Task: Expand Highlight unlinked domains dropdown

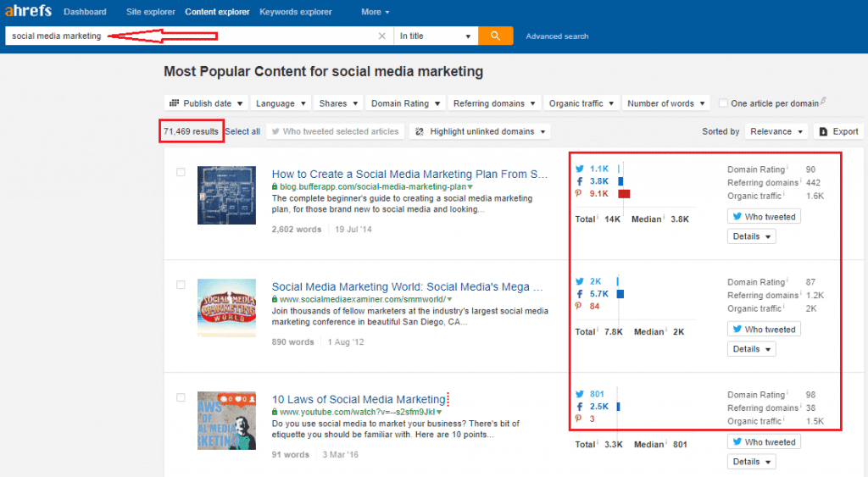Action: point(480,131)
